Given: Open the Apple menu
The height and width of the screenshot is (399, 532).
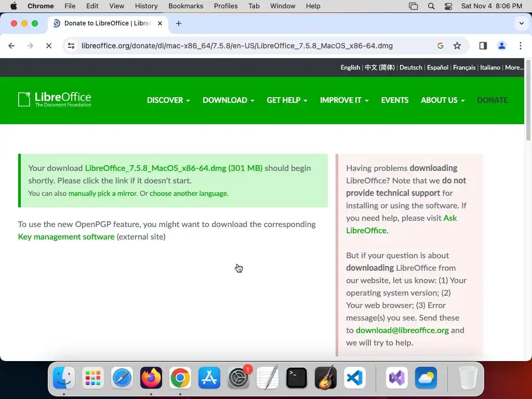Looking at the screenshot, I should (14, 6).
